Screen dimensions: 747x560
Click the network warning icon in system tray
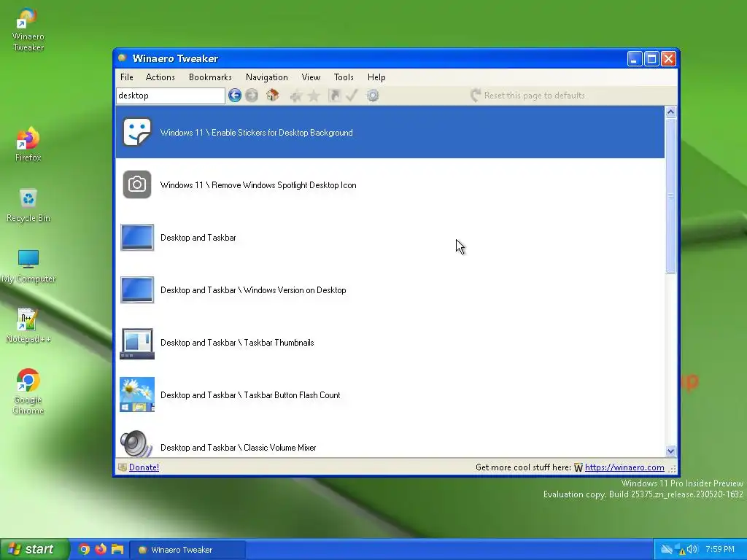(x=679, y=550)
